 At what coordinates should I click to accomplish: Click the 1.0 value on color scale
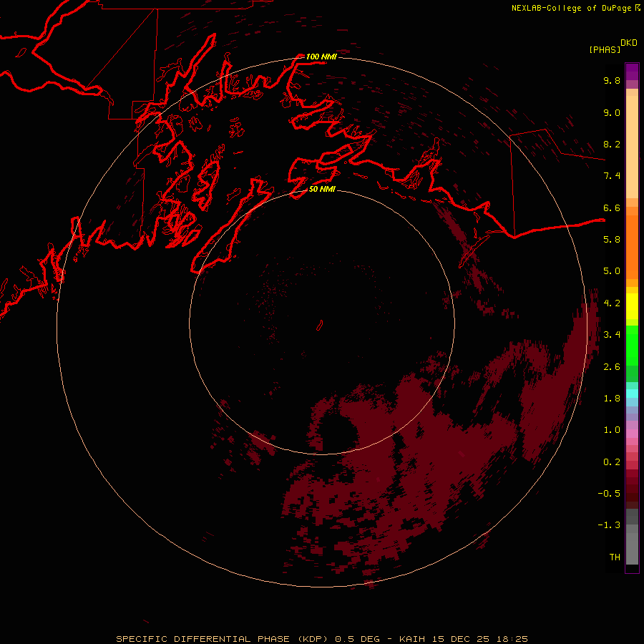(612, 430)
